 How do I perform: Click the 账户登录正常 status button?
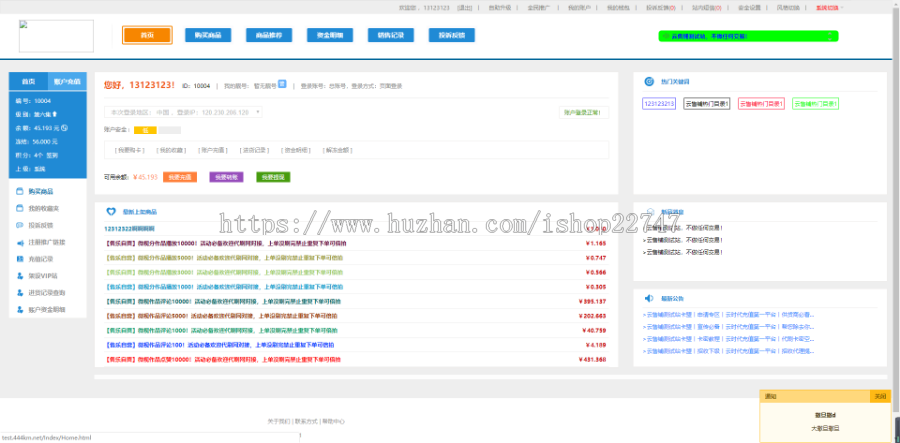584,112
